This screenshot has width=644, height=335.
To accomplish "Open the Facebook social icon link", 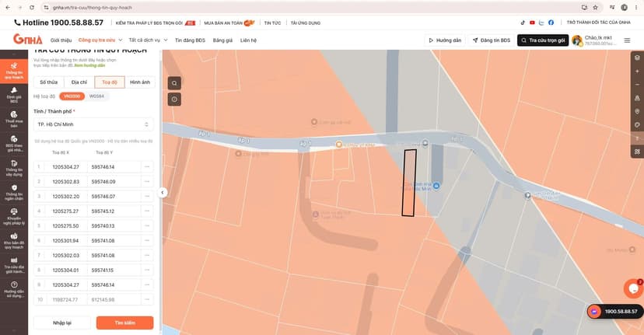I will pyautogui.click(x=551, y=23).
